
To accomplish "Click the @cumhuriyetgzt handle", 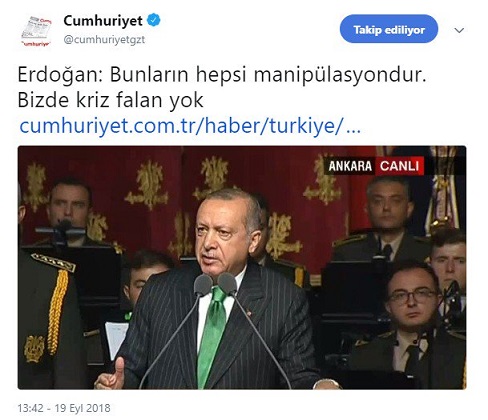I will 104,40.
